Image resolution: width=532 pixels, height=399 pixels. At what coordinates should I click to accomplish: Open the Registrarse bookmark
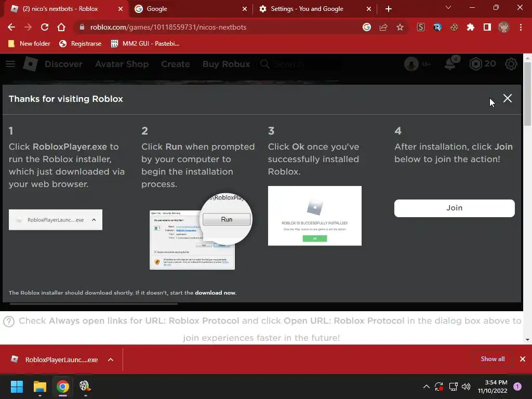(81, 44)
